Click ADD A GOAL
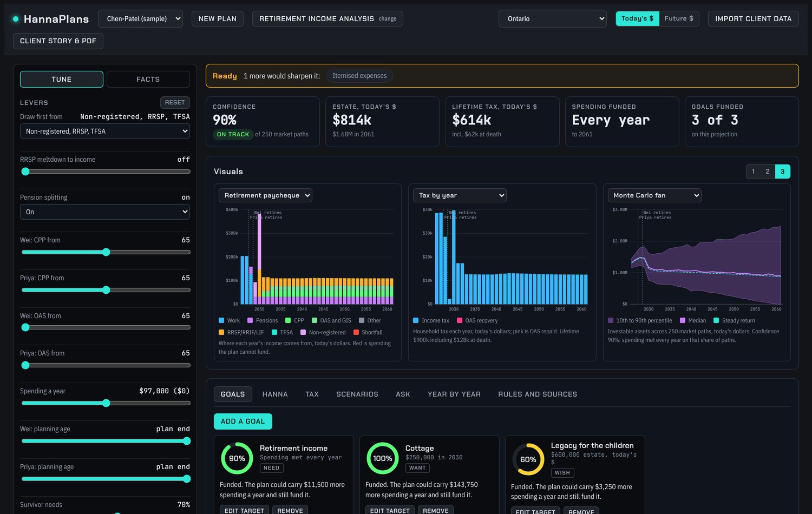This screenshot has height=514, width=812. pyautogui.click(x=243, y=421)
